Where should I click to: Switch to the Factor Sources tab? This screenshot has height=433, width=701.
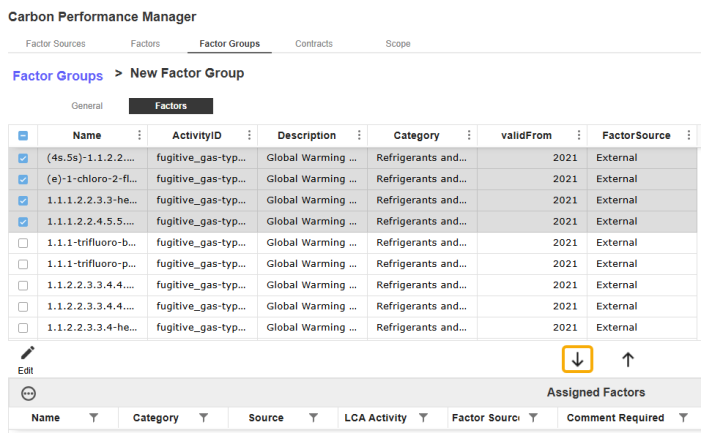tap(55, 44)
